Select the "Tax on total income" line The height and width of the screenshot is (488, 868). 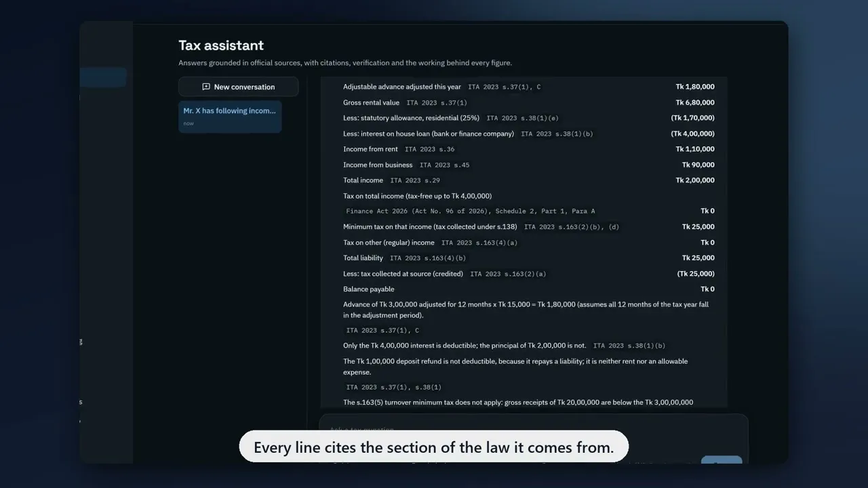pyautogui.click(x=418, y=196)
